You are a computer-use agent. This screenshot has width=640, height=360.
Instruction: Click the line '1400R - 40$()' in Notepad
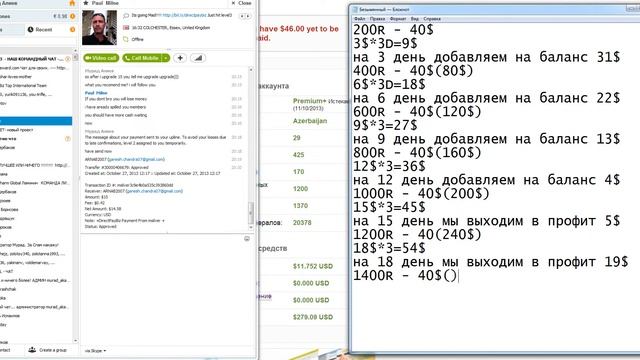pos(405,276)
